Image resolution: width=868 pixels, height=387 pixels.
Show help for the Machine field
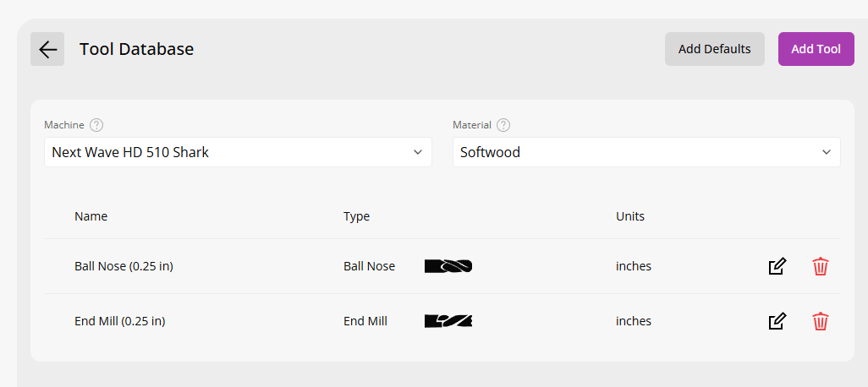(96, 125)
